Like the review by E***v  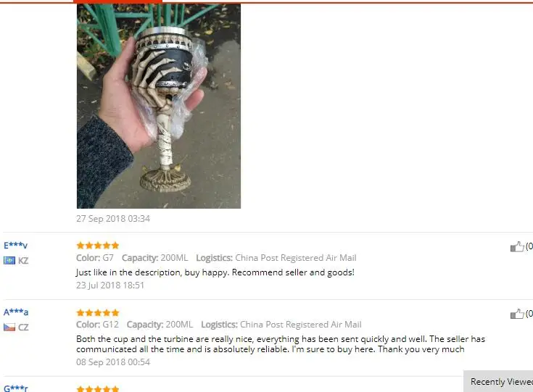516,246
